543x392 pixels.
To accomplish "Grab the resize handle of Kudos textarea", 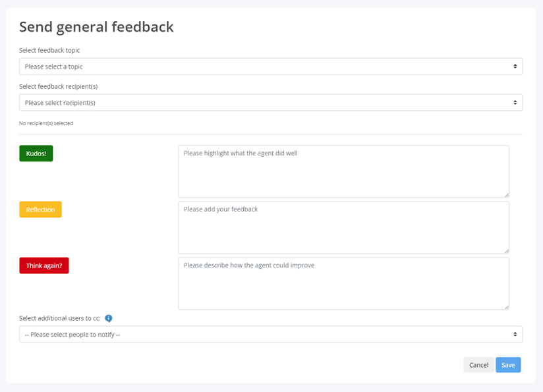I will tap(506, 194).
